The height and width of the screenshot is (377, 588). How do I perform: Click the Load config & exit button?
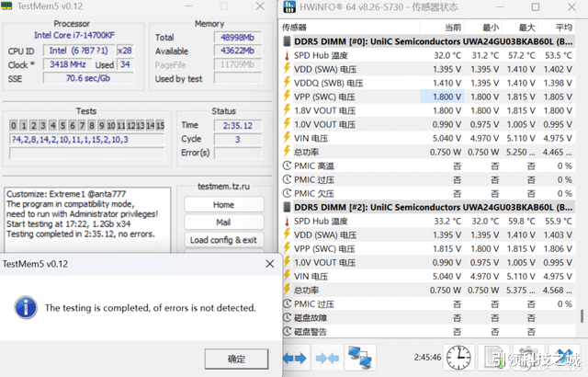coord(223,240)
